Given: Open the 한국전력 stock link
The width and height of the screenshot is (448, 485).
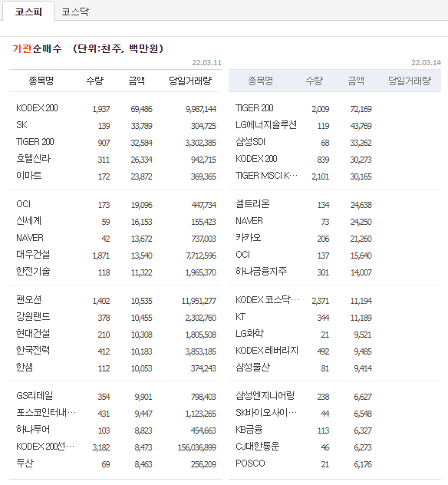Looking at the screenshot, I should [x=33, y=351].
